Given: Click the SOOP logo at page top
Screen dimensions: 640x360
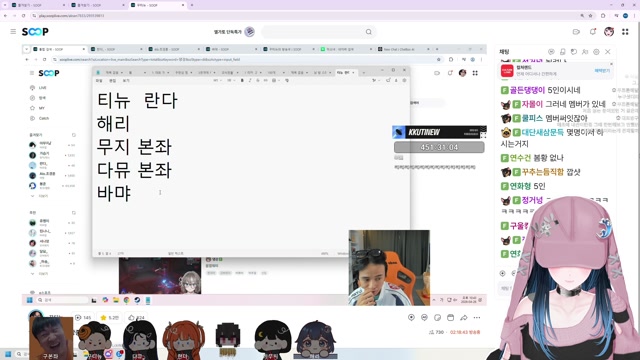Looking at the screenshot, I should [x=35, y=31].
